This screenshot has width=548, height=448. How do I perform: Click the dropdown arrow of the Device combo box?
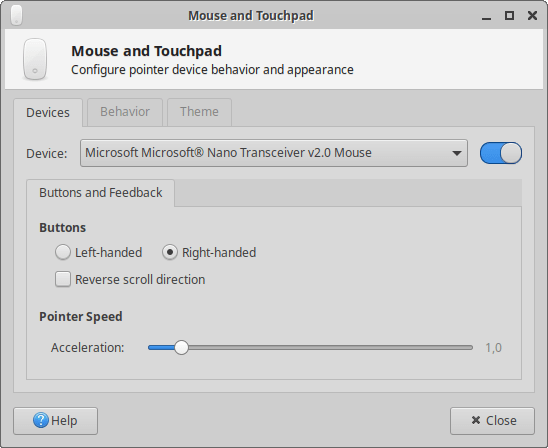pos(456,153)
